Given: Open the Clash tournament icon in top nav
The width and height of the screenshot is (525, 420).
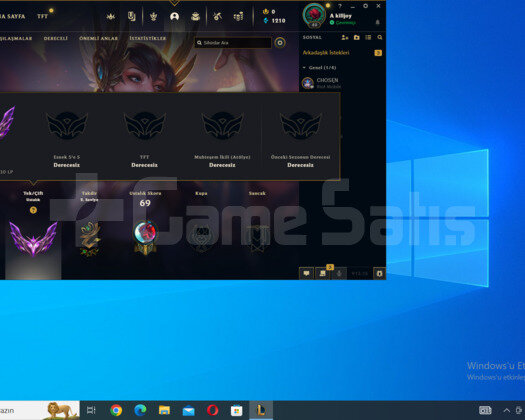Looking at the screenshot, I should pos(111,16).
